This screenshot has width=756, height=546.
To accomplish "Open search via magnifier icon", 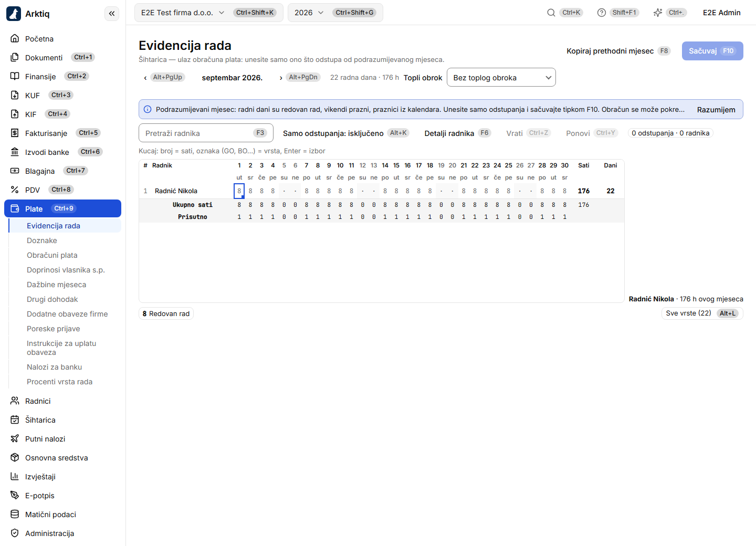I will [x=551, y=13].
